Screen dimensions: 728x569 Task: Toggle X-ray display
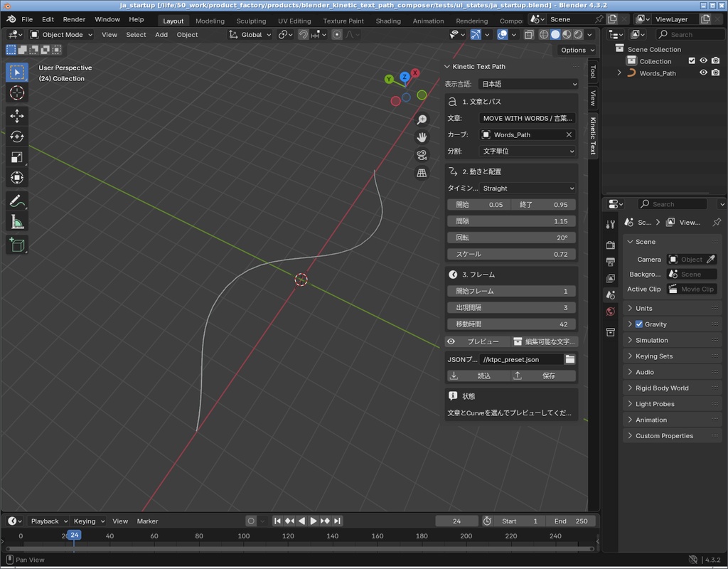click(x=529, y=35)
